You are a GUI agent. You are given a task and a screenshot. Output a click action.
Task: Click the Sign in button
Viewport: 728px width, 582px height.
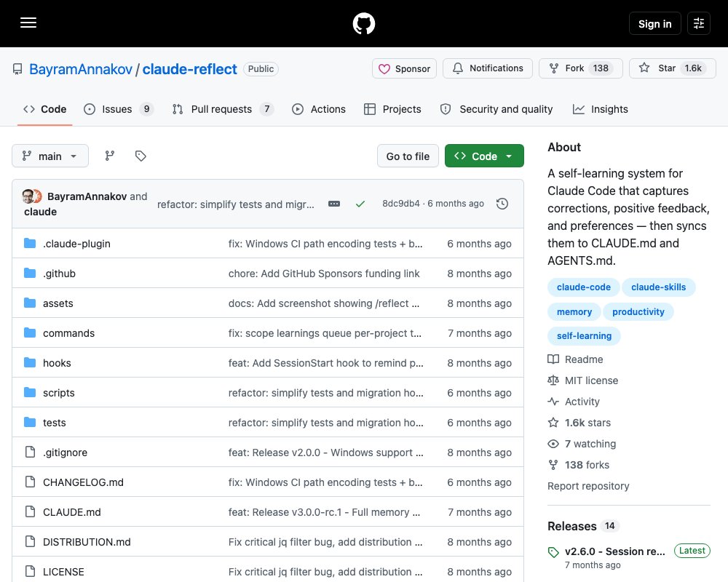654,24
